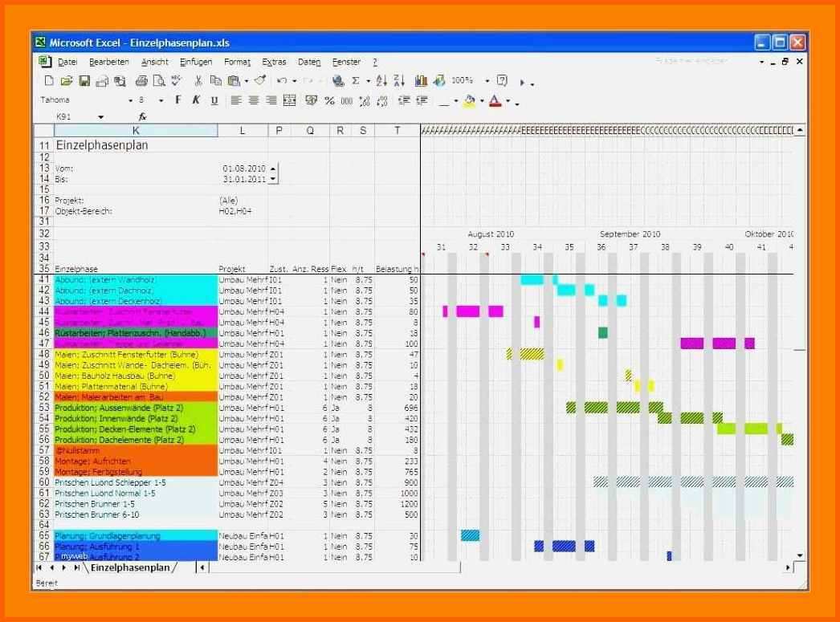
Task: Click the Decrease Indent icon
Action: pos(405,100)
